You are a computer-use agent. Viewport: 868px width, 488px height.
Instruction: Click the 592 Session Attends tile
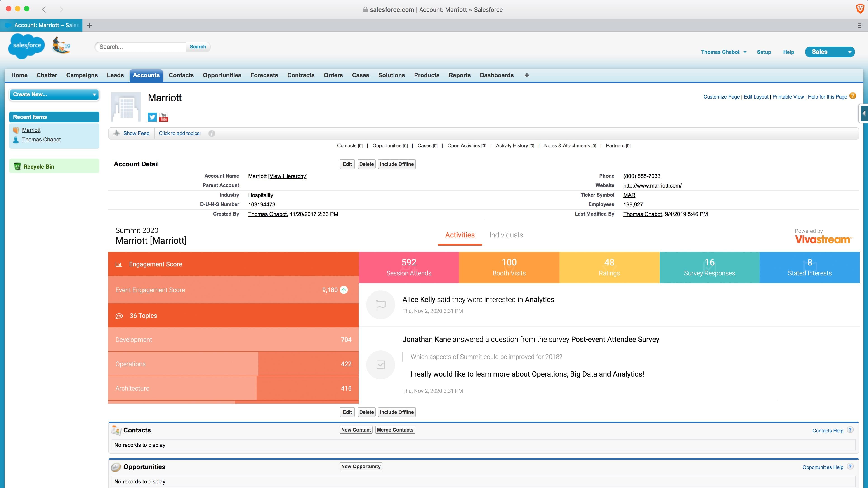409,267
